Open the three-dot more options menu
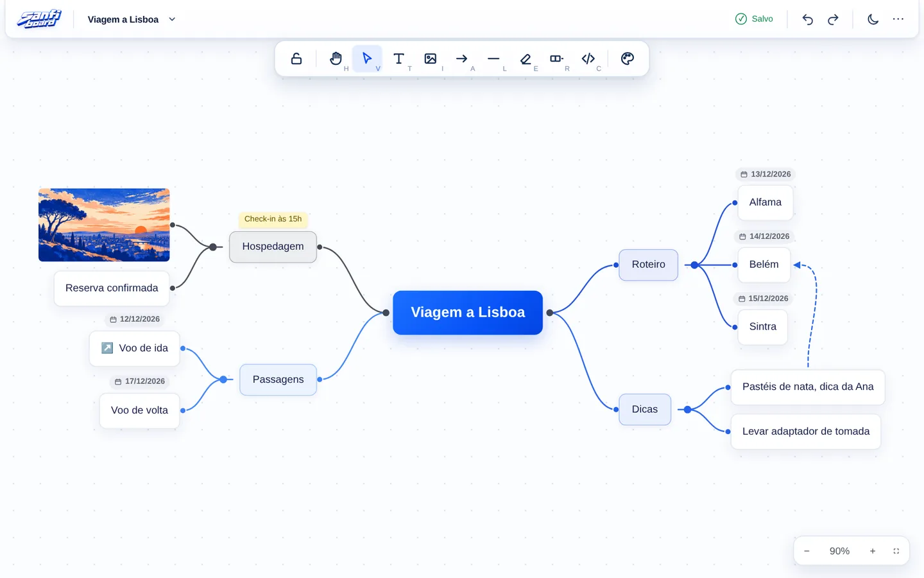The image size is (924, 578). 898,19
